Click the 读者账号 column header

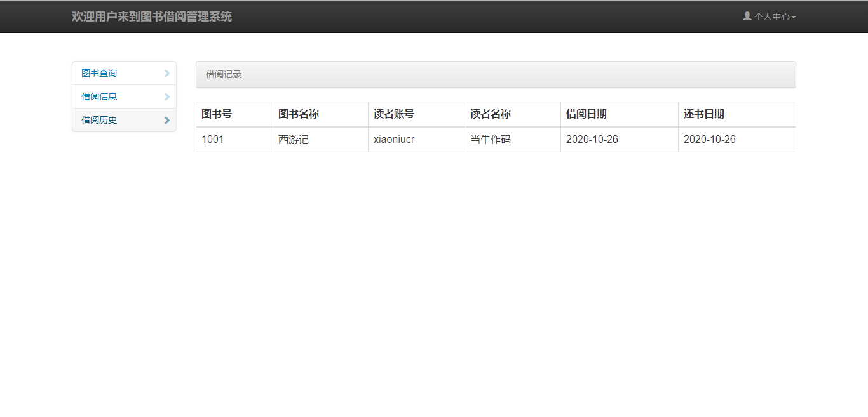417,114
